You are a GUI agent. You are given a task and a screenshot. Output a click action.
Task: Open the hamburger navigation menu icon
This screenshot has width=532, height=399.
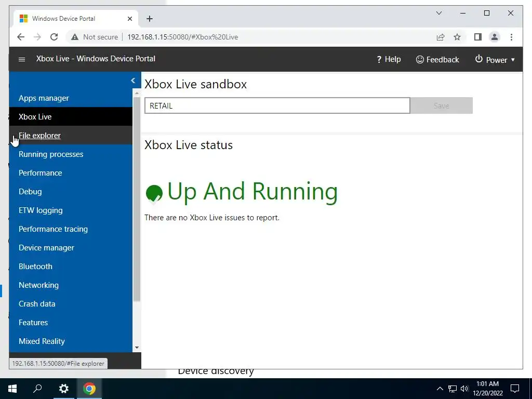point(22,59)
